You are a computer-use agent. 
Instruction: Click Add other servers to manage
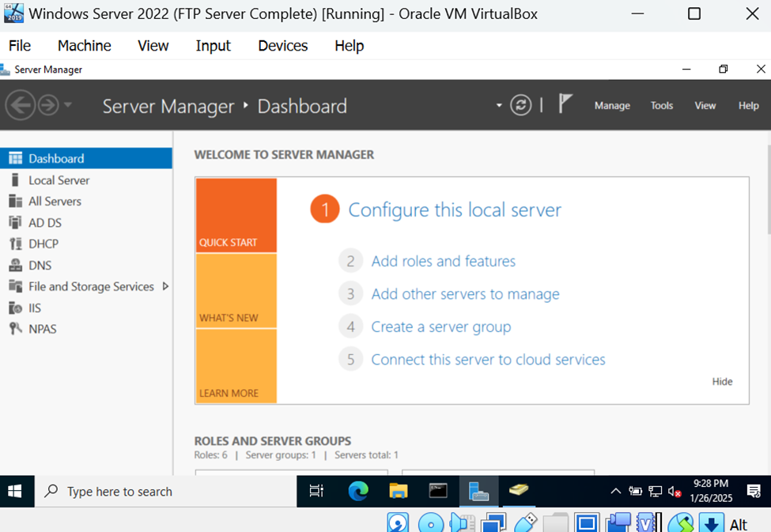pyautogui.click(x=465, y=294)
